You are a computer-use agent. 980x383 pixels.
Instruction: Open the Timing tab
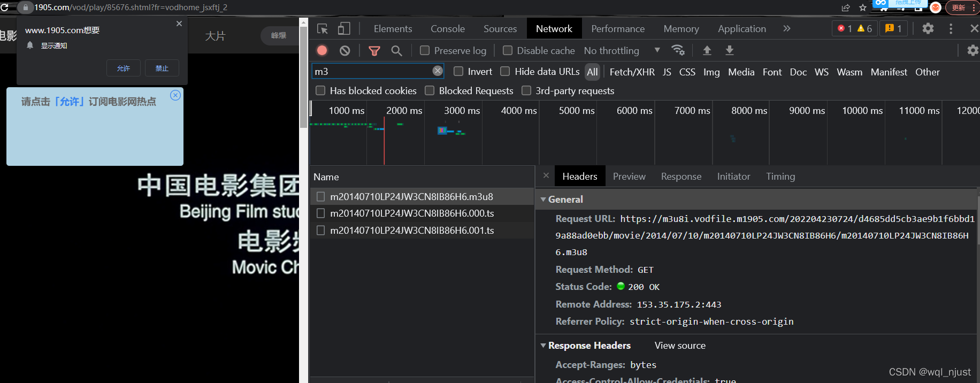[780, 176]
